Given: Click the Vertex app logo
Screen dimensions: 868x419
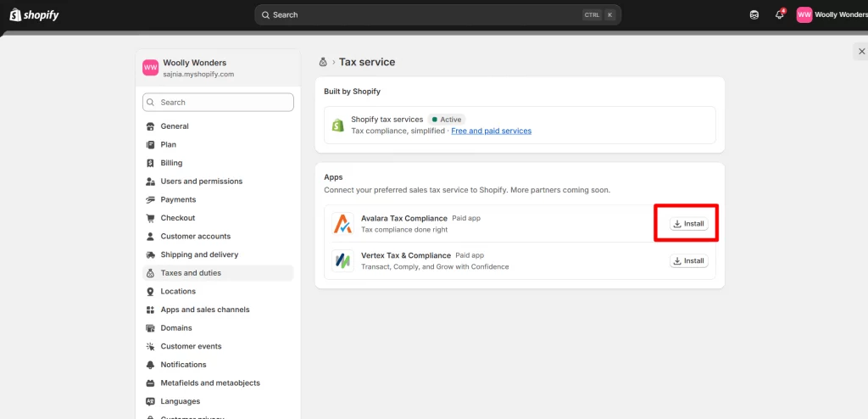Looking at the screenshot, I should (342, 260).
